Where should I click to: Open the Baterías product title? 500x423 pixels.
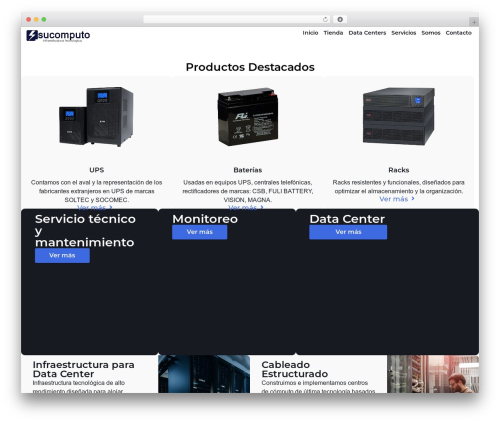coord(248,170)
